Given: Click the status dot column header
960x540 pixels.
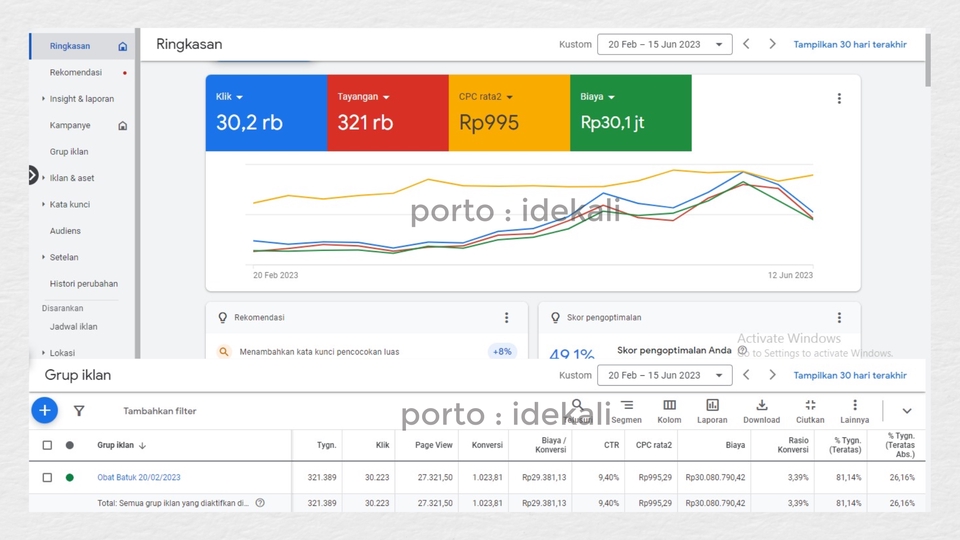Looking at the screenshot, I should click(x=70, y=445).
